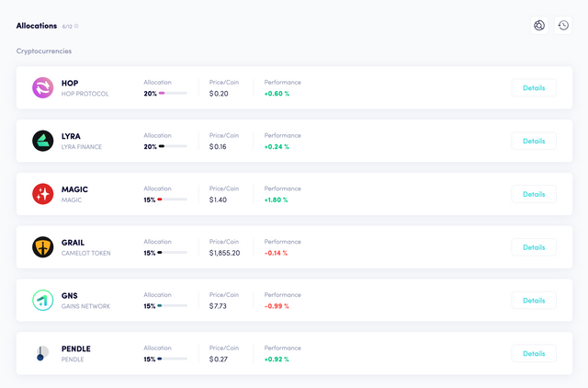Click the 6/12 allocation count
Image resolution: width=588 pixels, height=388 pixels.
click(x=67, y=27)
